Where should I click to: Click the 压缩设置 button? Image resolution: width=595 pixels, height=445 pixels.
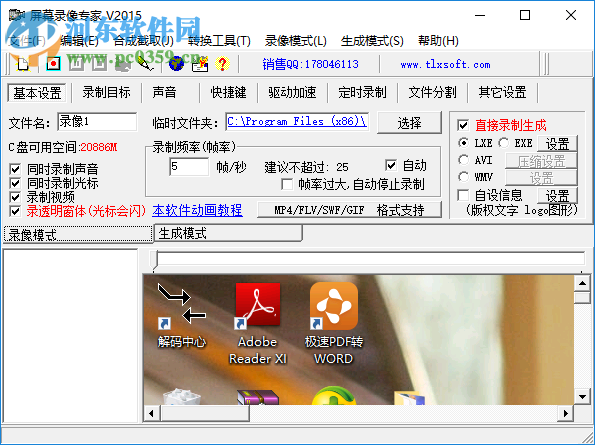pyautogui.click(x=541, y=161)
